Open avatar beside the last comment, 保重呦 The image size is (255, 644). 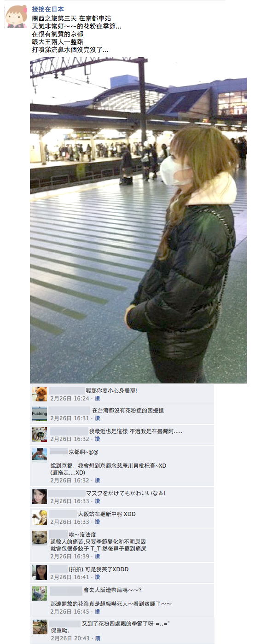(40, 627)
